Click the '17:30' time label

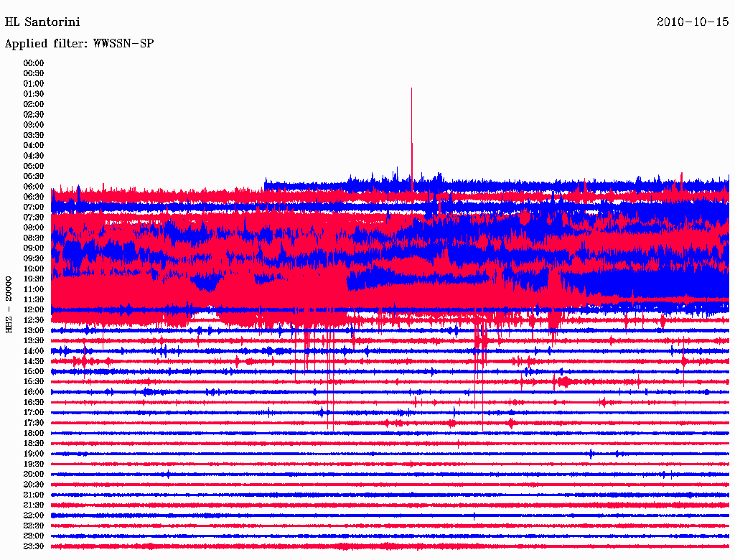click(x=34, y=423)
